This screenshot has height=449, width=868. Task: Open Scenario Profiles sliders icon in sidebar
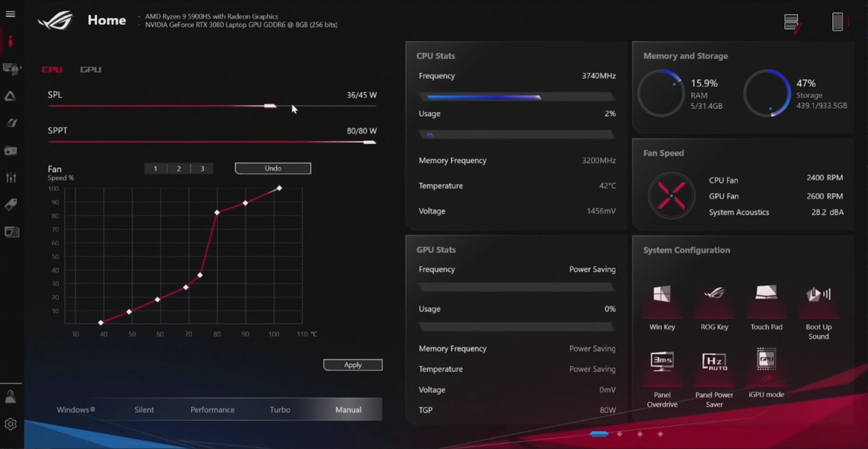tap(10, 178)
